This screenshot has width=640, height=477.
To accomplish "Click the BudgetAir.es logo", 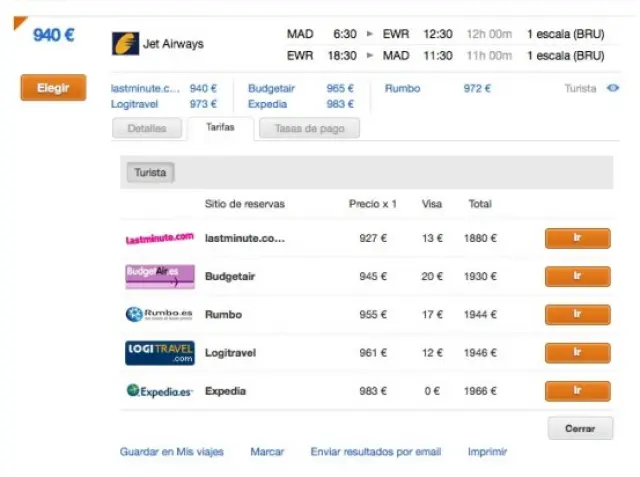I will pos(160,277).
